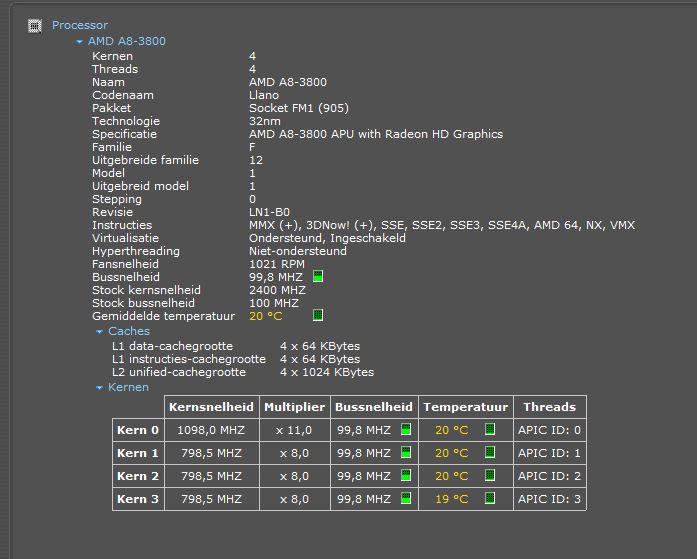
Task: Click the Socket FM1 (905) value
Action: pyautogui.click(x=299, y=108)
